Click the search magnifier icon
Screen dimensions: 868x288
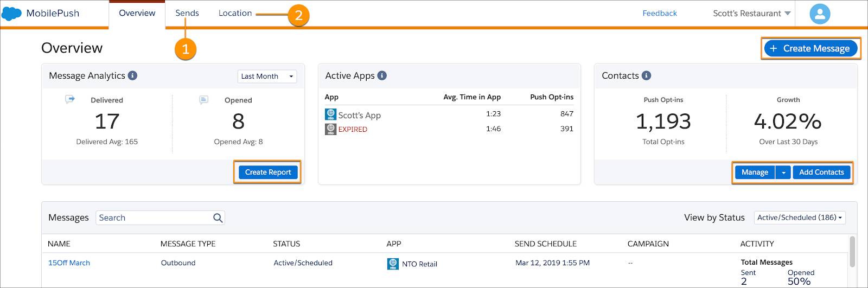click(x=218, y=217)
